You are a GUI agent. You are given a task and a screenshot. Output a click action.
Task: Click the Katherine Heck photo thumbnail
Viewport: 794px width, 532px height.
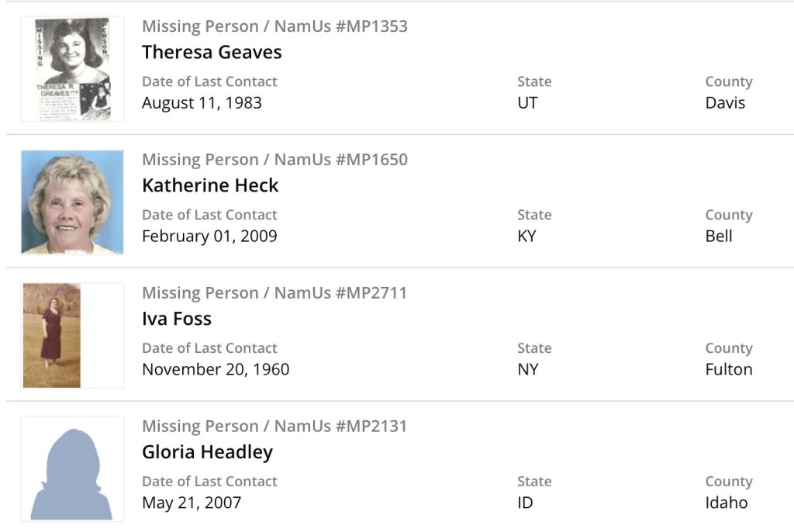pos(72,202)
